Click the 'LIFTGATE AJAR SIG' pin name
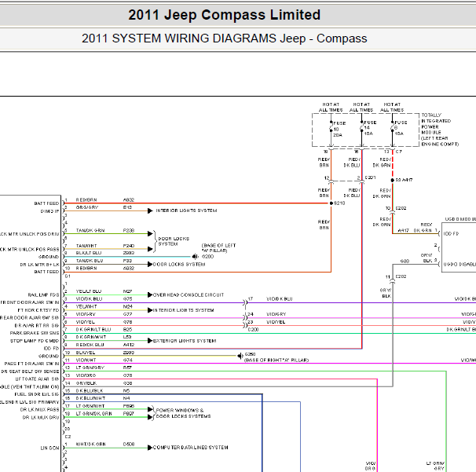The width and height of the screenshot is (476, 472). 37,379
